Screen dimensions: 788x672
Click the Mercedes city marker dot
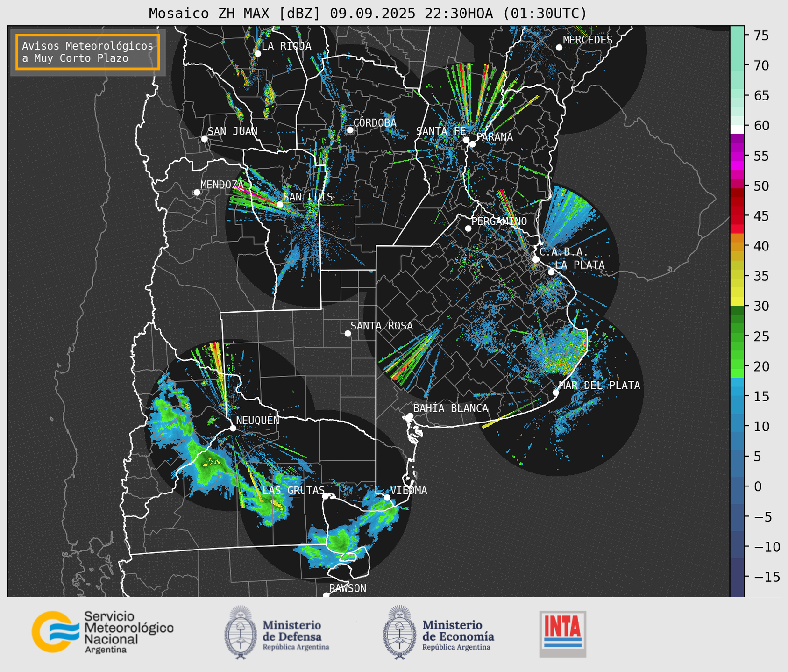(x=559, y=48)
